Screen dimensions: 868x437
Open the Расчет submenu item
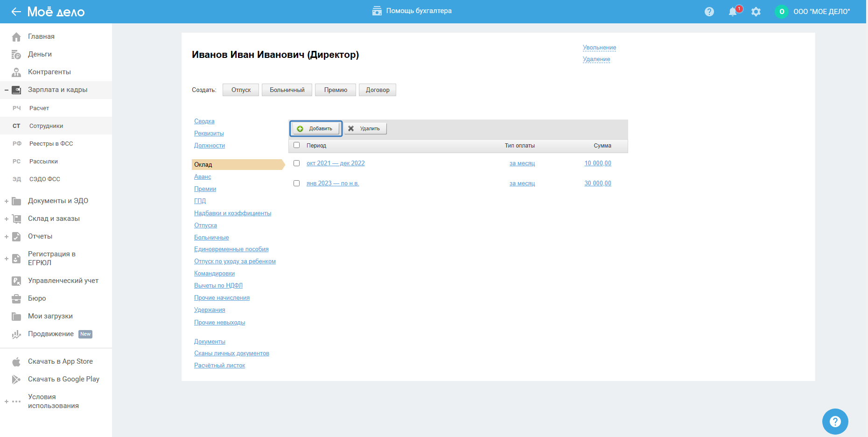tap(39, 108)
